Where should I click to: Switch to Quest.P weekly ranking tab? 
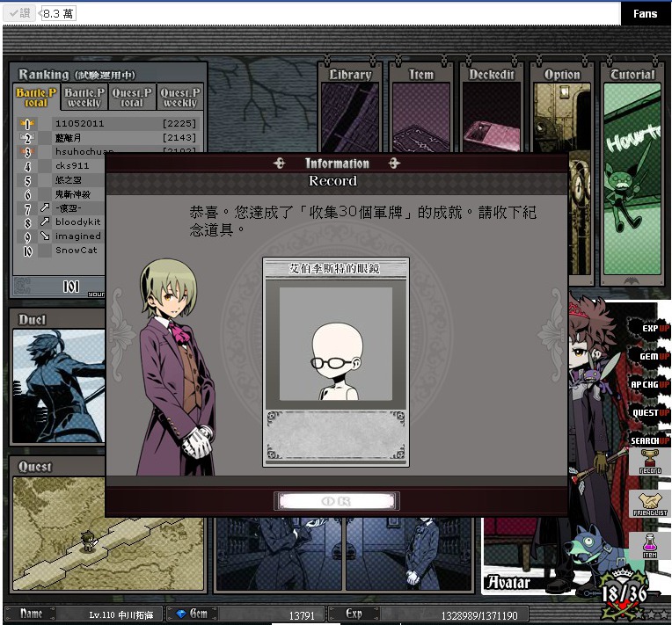point(180,98)
